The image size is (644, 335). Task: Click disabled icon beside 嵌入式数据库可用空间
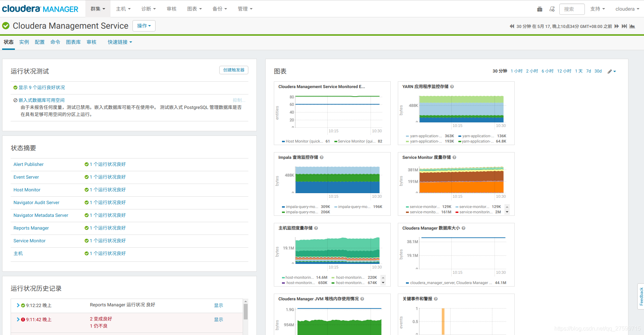click(x=16, y=100)
